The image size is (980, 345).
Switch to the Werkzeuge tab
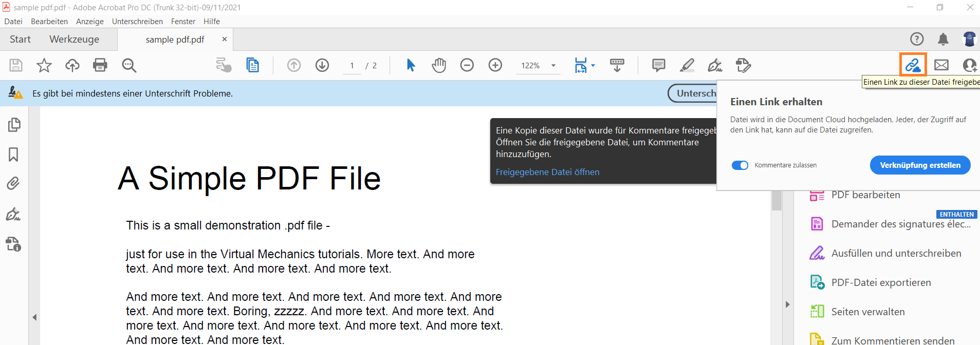tap(74, 40)
